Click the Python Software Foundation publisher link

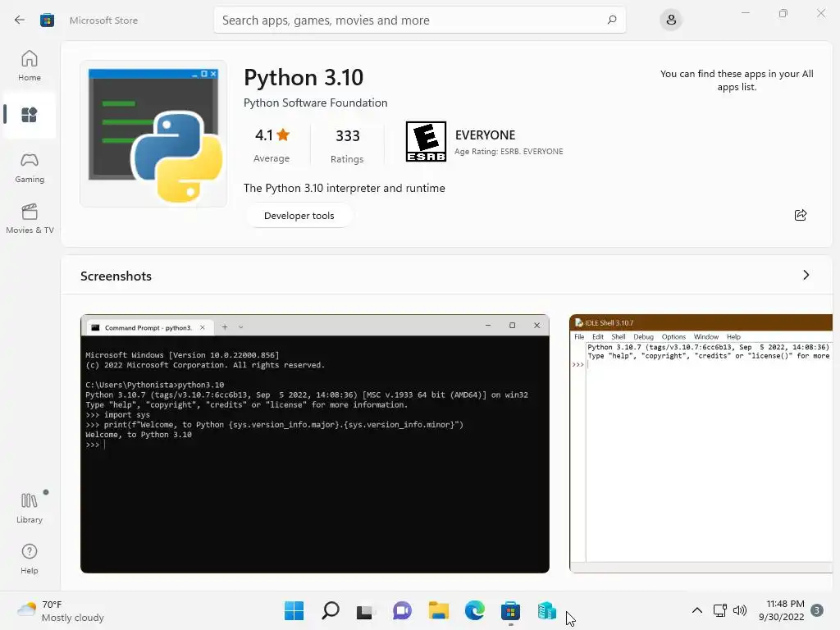316,103
